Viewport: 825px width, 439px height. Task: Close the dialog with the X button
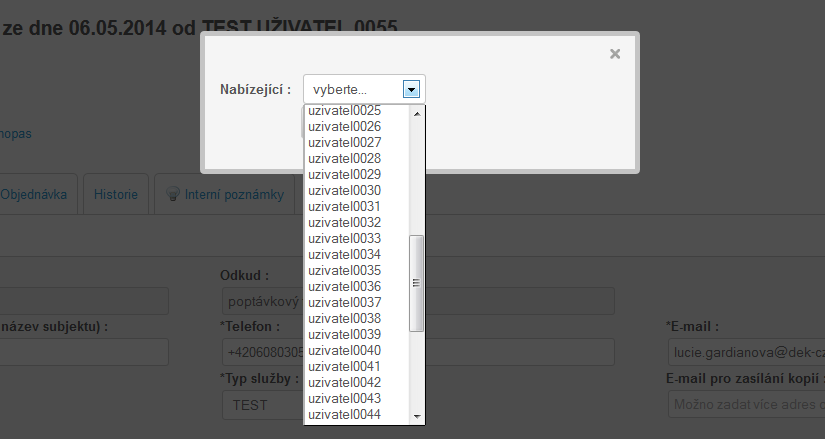pos(615,54)
